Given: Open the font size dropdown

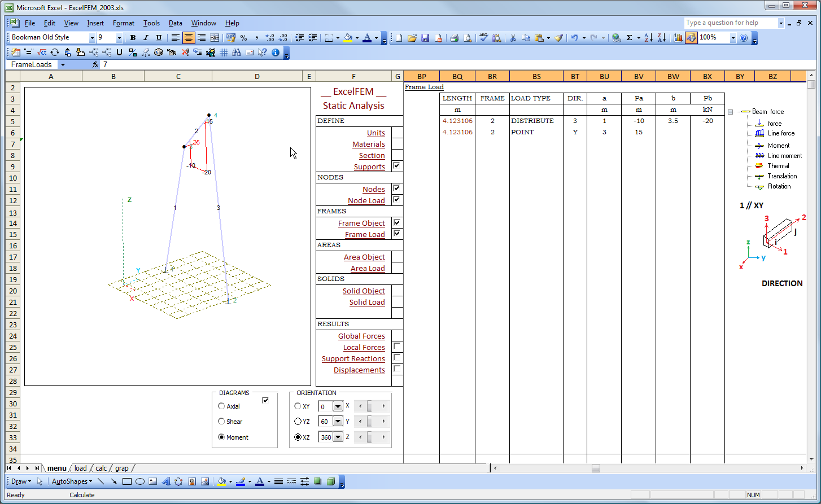Looking at the screenshot, I should click(119, 38).
